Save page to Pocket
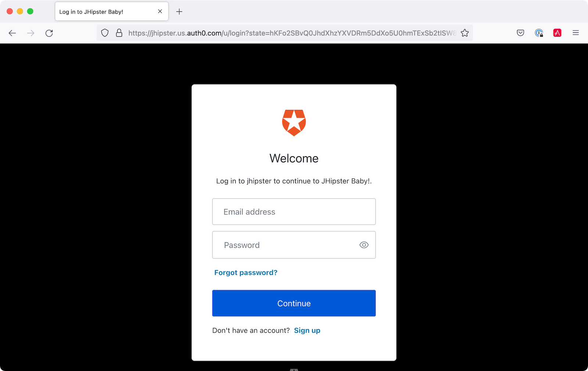 tap(520, 33)
